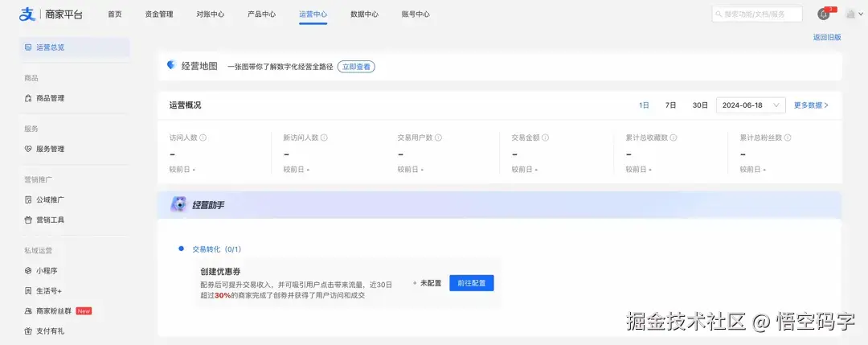Click the 商品管理 icon
Image resolution: width=868 pixels, height=345 pixels.
28,99
